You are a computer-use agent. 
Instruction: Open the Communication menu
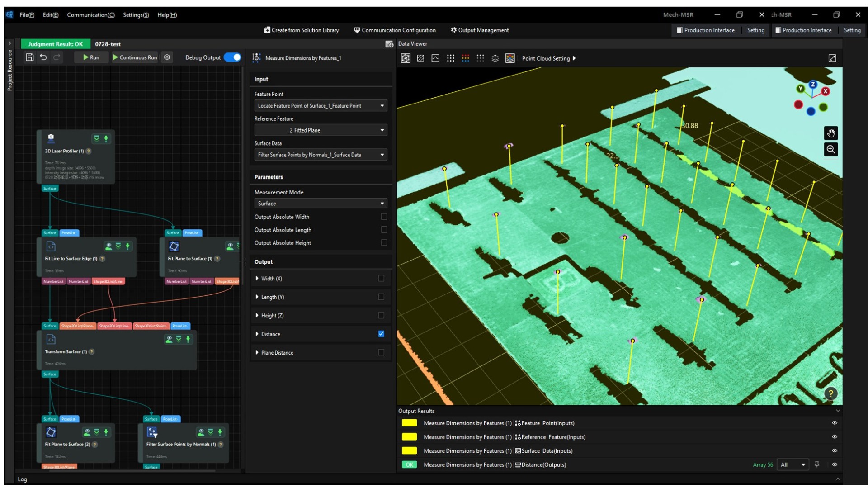[90, 14]
